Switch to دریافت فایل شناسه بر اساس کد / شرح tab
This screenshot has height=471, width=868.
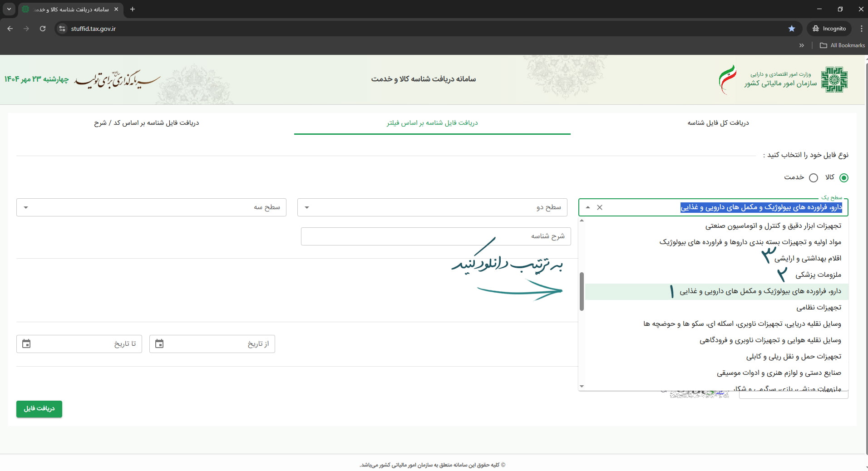(x=146, y=123)
